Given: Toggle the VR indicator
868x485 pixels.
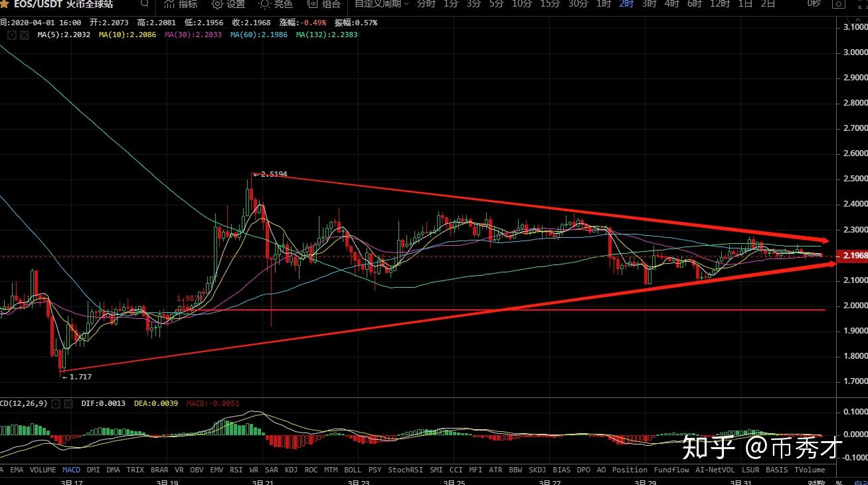Looking at the screenshot, I should point(179,470).
